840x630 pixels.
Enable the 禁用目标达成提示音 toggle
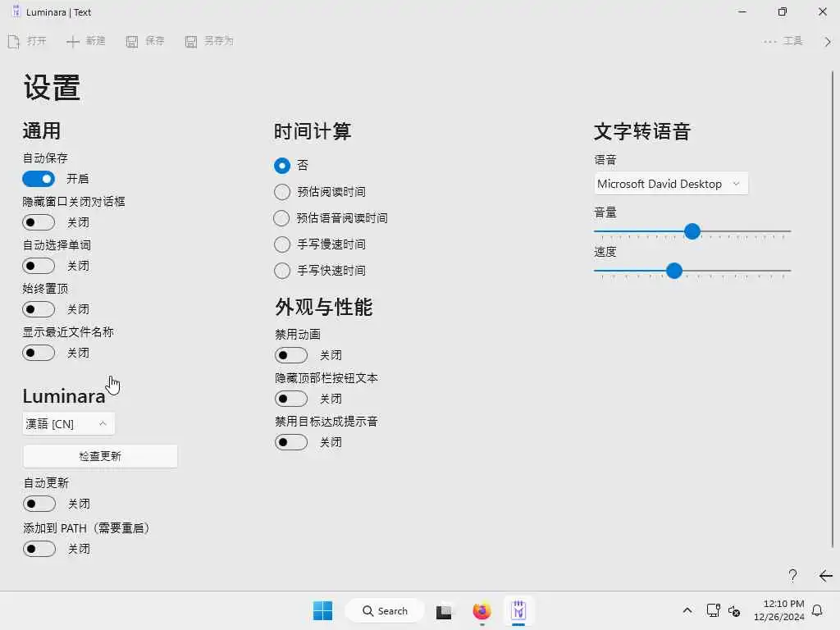[x=291, y=442]
